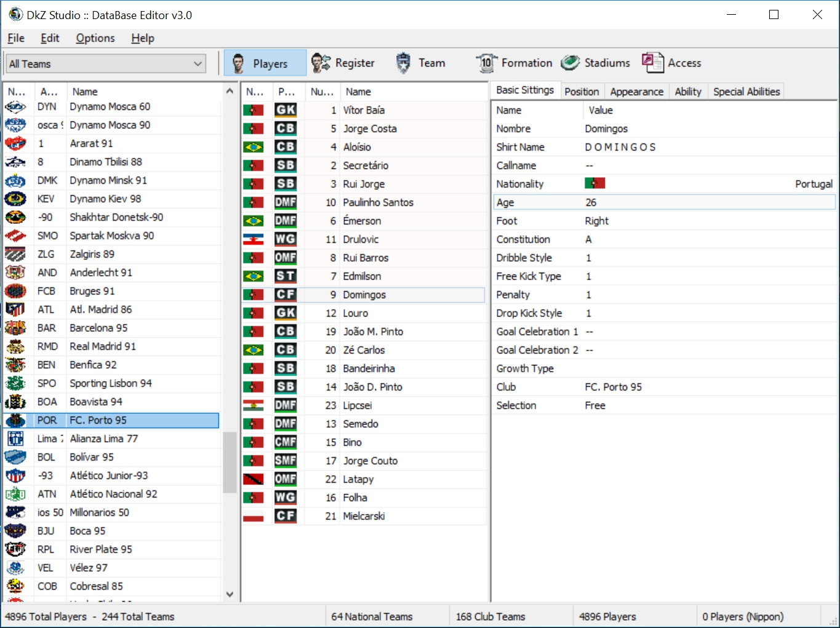
Task: Select player Paulinho Santos in the list
Action: pos(364,202)
